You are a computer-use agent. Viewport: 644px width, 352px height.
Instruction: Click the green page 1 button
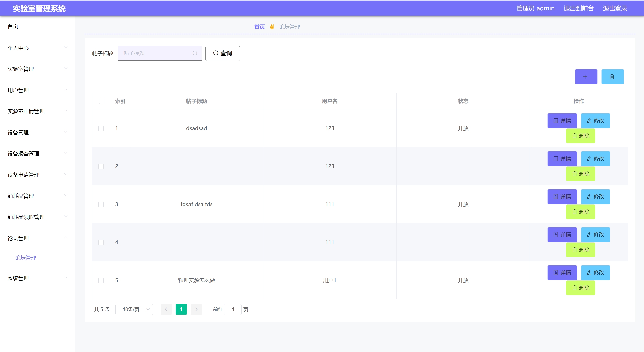click(181, 309)
